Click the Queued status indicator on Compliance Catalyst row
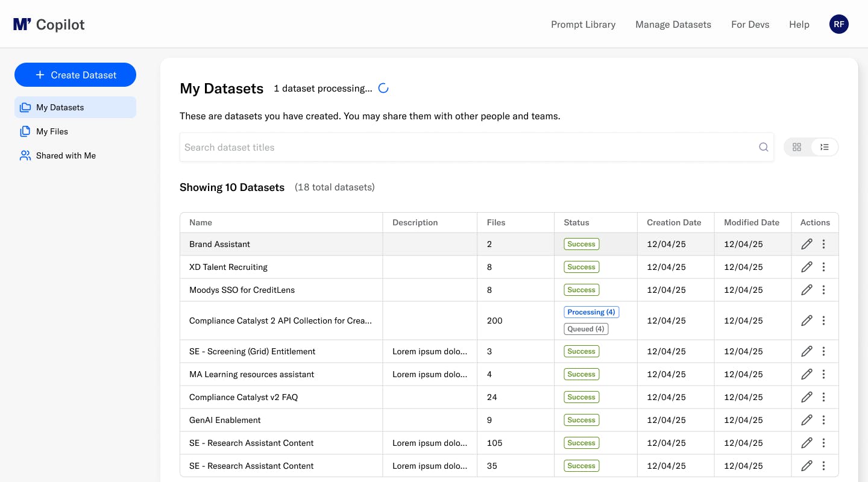 click(x=586, y=328)
